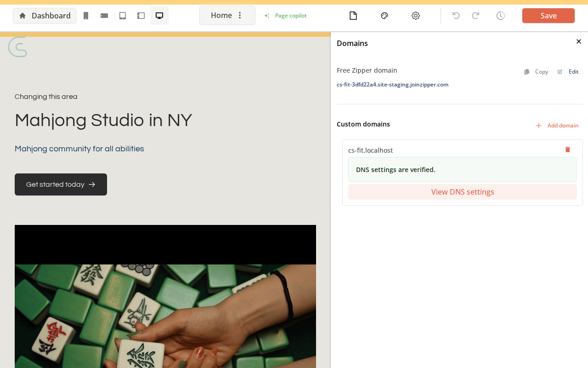Select 'Mahjong community for all abilities' text
Screen dimensions: 588x368
(x=79, y=149)
